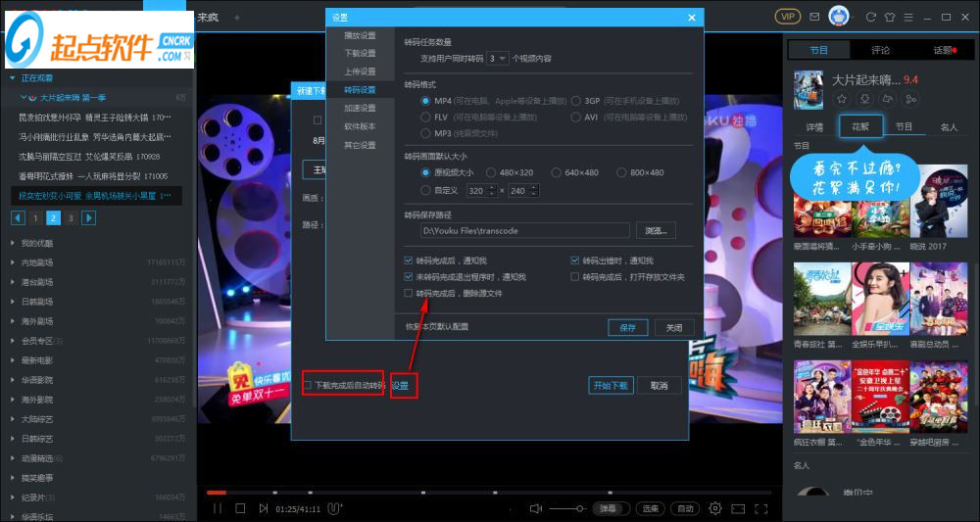Enable delete source file after transcoding
The width and height of the screenshot is (980, 522).
pyautogui.click(x=410, y=293)
